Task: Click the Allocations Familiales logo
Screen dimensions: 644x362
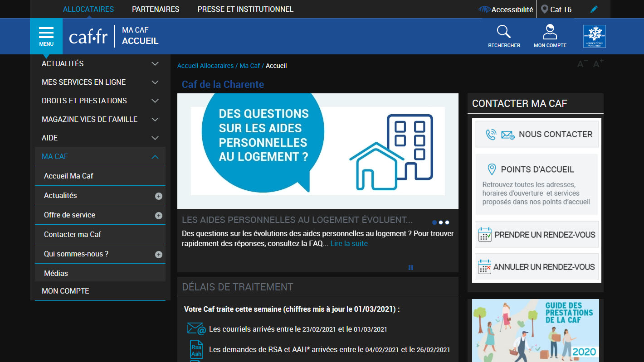Action: click(594, 36)
